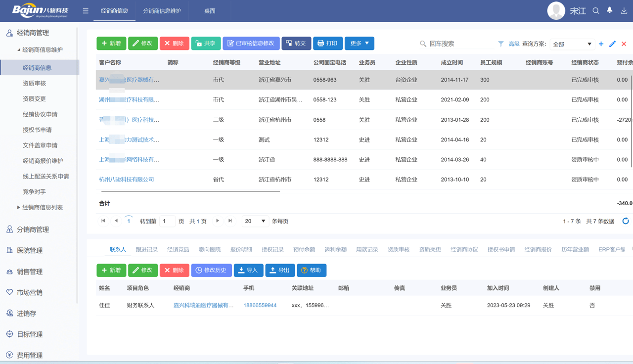Click the green 新增 button to add dealer
Viewport: 633px width, 364px height.
coord(111,44)
